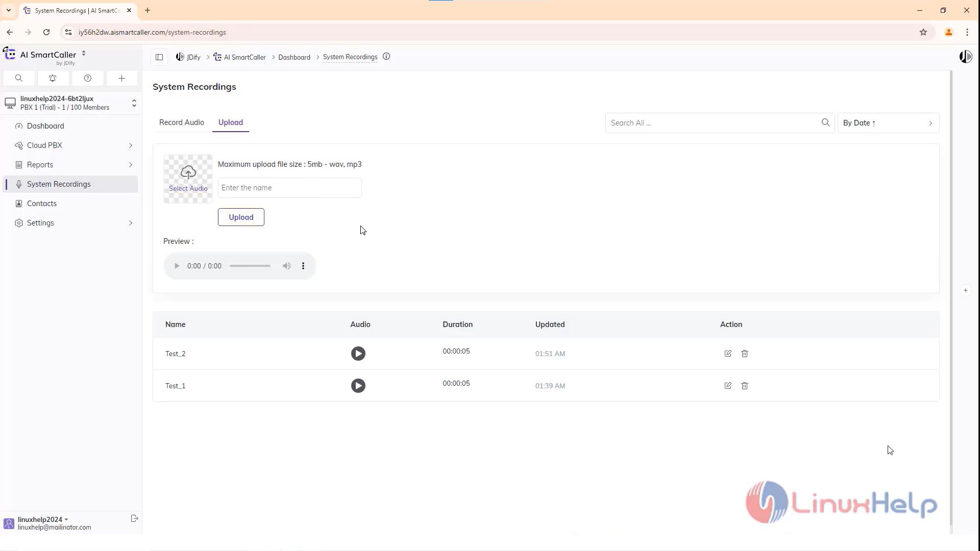Go to Dashboard breadcrumb link
The width and height of the screenshot is (980, 551).
tap(294, 57)
